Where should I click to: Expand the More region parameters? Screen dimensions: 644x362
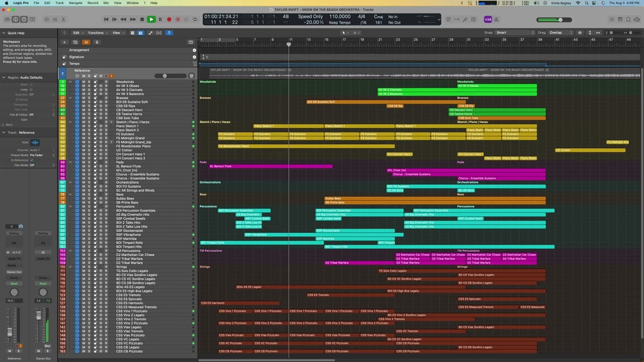click(4, 125)
